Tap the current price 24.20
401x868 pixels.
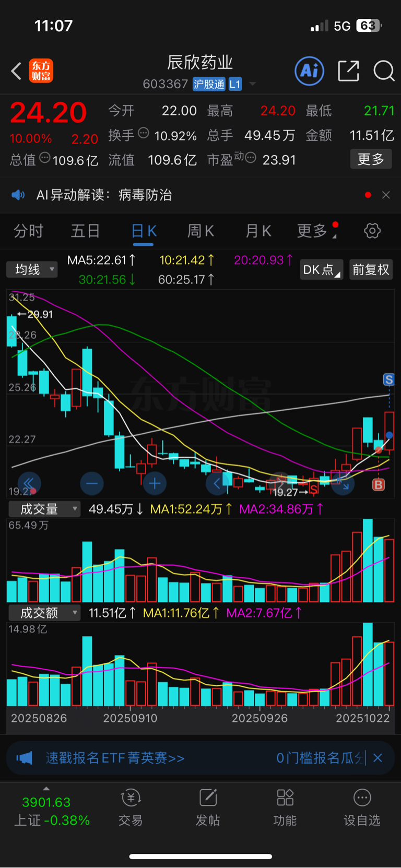[48, 112]
